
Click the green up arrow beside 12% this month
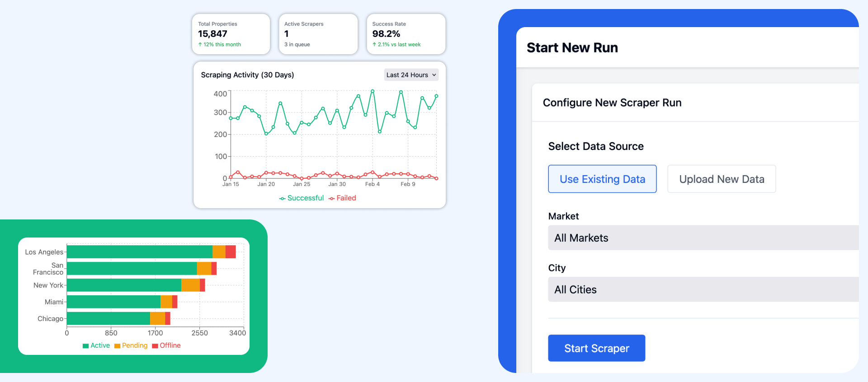click(200, 45)
